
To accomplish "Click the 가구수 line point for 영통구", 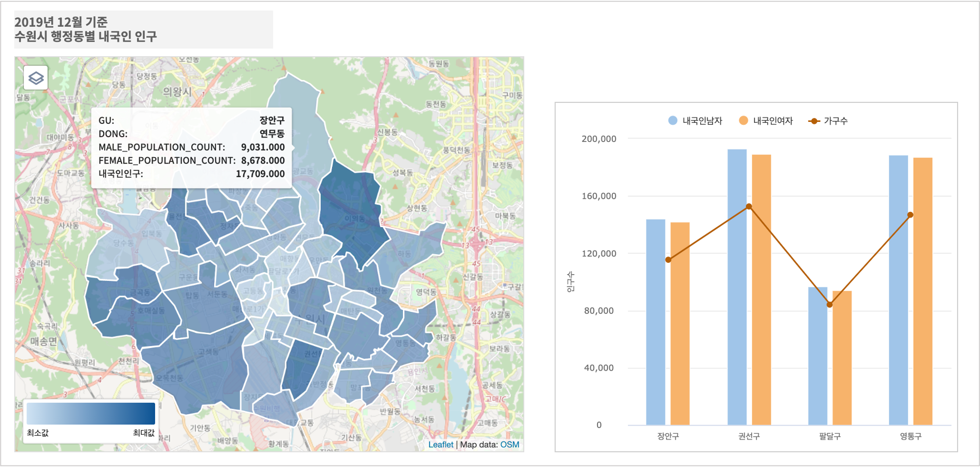I will (x=910, y=215).
